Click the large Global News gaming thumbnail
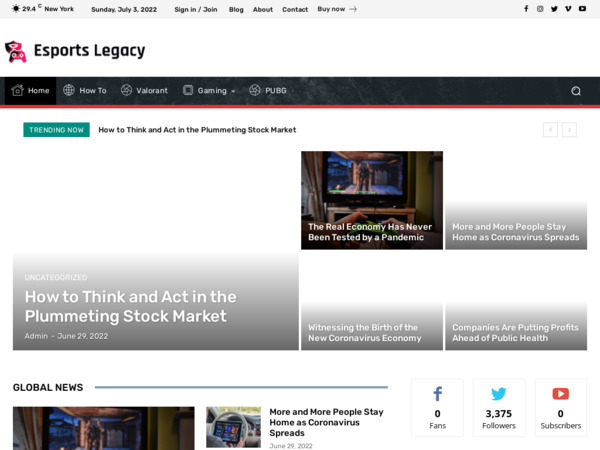This screenshot has height=450, width=600. 104,428
